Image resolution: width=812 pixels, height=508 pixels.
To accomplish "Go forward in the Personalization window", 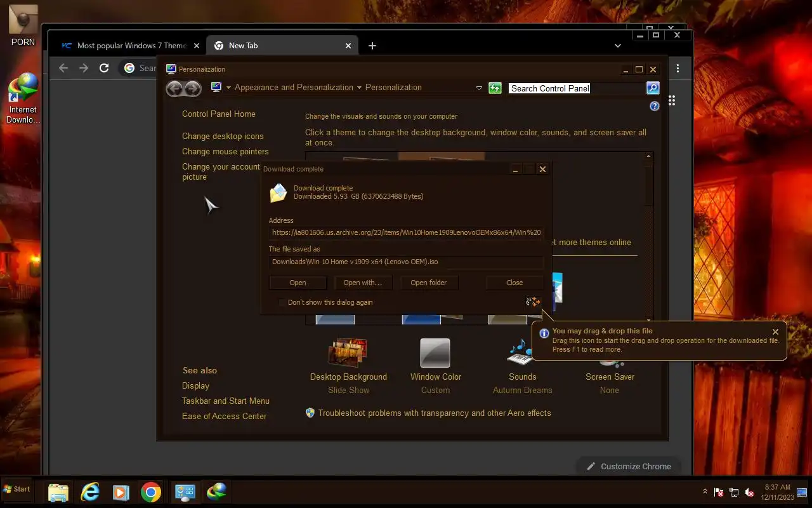I will 193,89.
